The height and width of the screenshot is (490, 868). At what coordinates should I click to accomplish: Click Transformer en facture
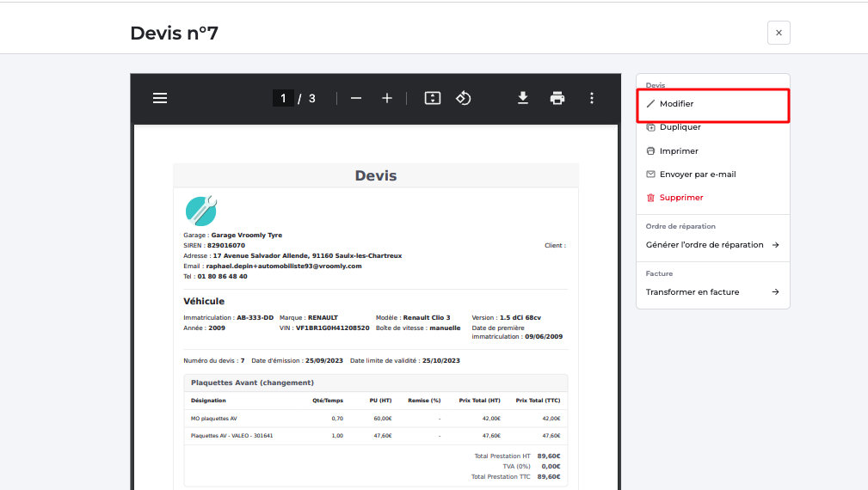tap(693, 292)
